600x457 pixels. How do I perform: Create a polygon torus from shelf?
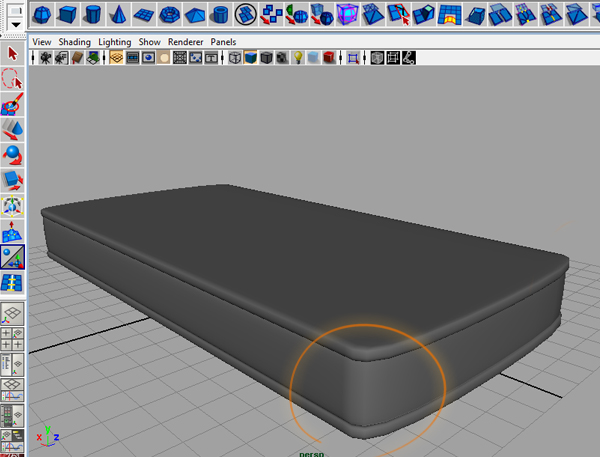[x=170, y=15]
